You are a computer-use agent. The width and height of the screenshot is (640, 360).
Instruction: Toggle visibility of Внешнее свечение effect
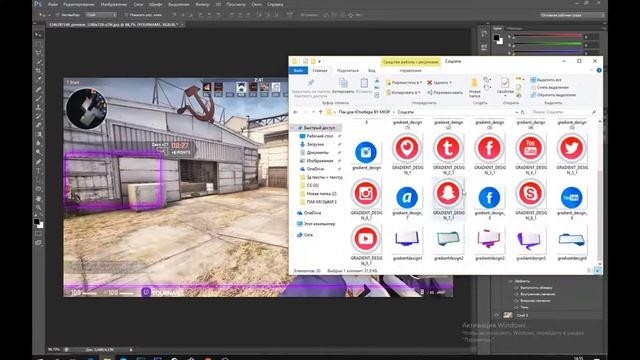(x=516, y=300)
